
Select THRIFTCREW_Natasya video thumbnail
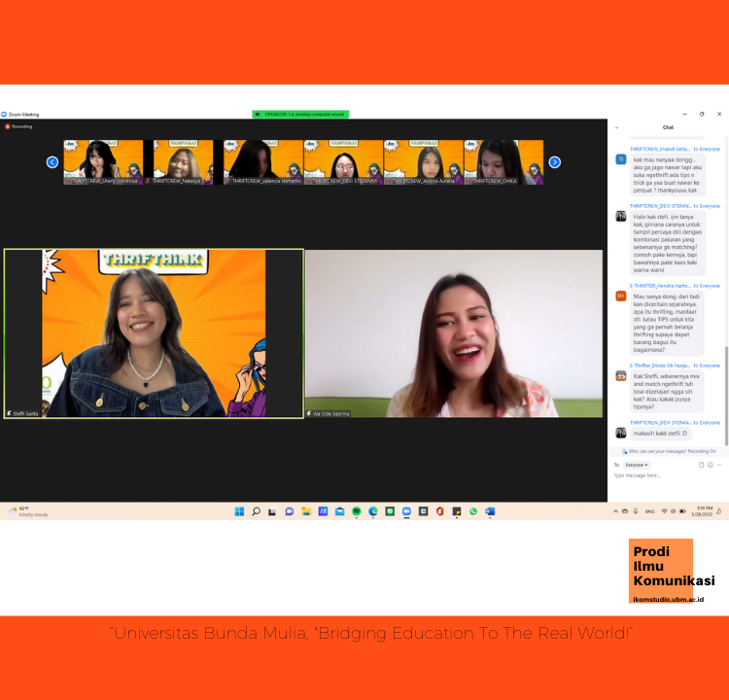[x=183, y=161]
